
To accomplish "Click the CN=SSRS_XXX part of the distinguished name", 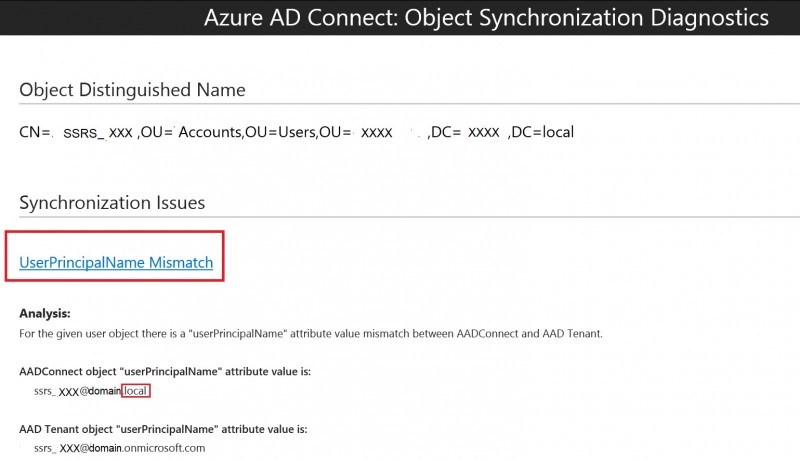I will tap(77, 133).
